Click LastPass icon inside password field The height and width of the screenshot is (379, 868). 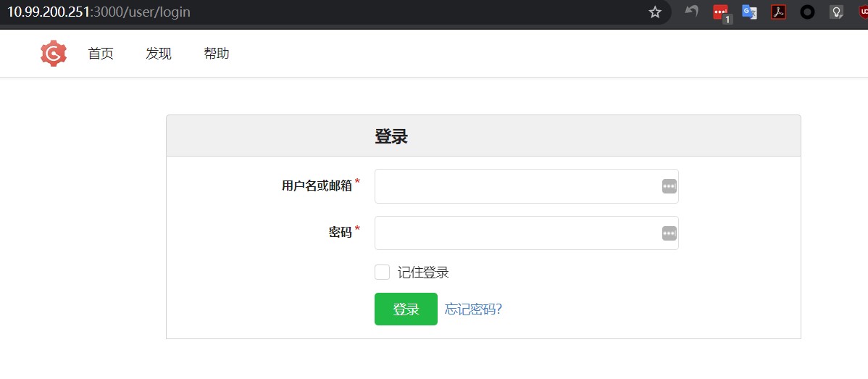click(x=669, y=233)
